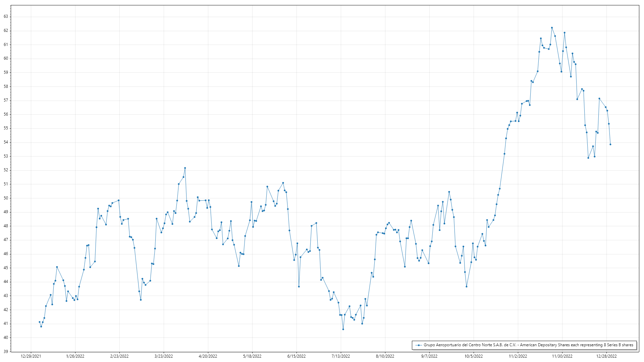Click the last data point of the series
The width and height of the screenshot is (644, 362).
coord(610,144)
